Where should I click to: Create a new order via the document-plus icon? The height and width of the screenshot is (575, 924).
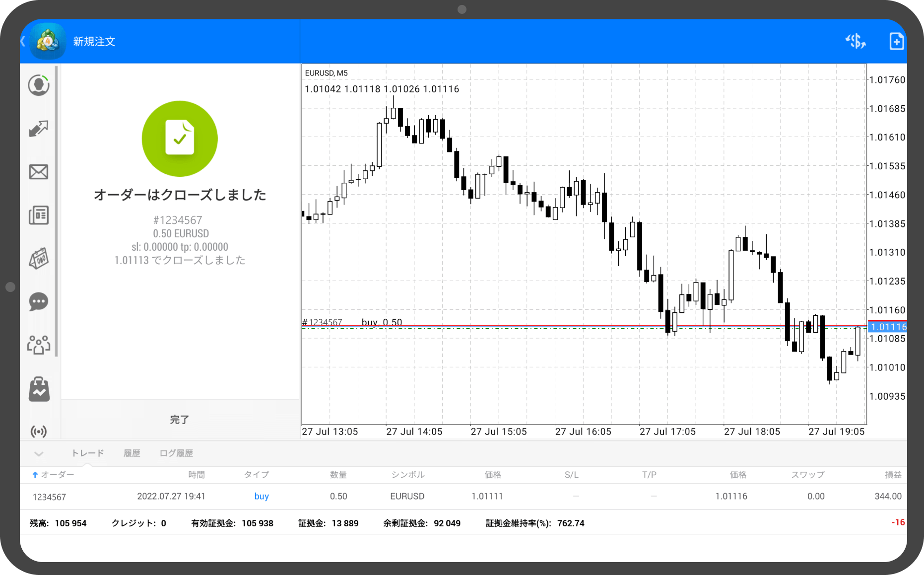[x=896, y=41]
